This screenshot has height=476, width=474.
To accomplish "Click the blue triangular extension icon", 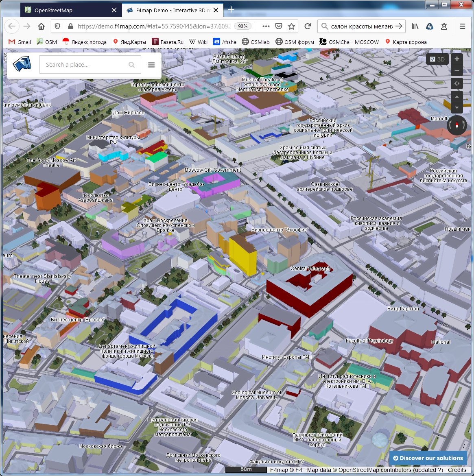I will pyautogui.click(x=429, y=26).
